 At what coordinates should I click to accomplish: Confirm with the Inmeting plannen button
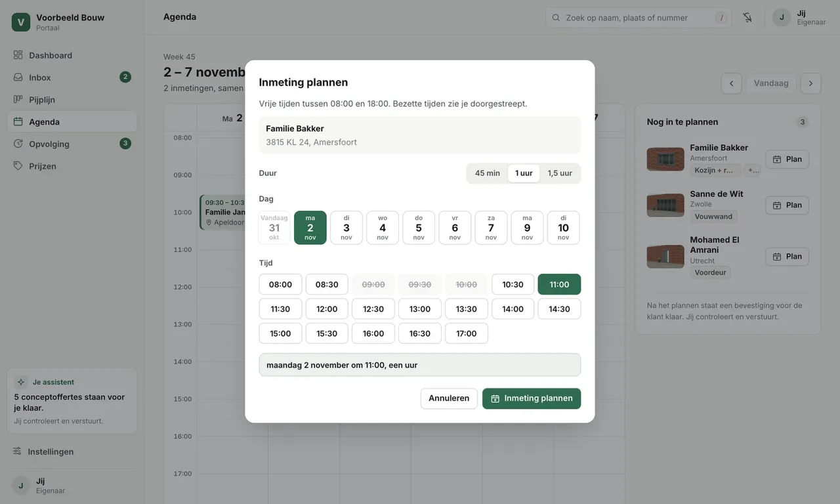pyautogui.click(x=532, y=398)
